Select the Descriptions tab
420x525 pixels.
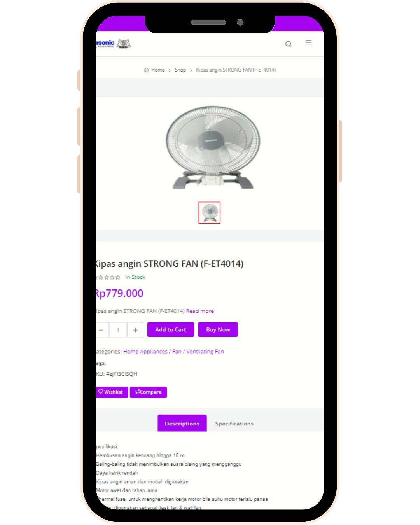(x=182, y=423)
